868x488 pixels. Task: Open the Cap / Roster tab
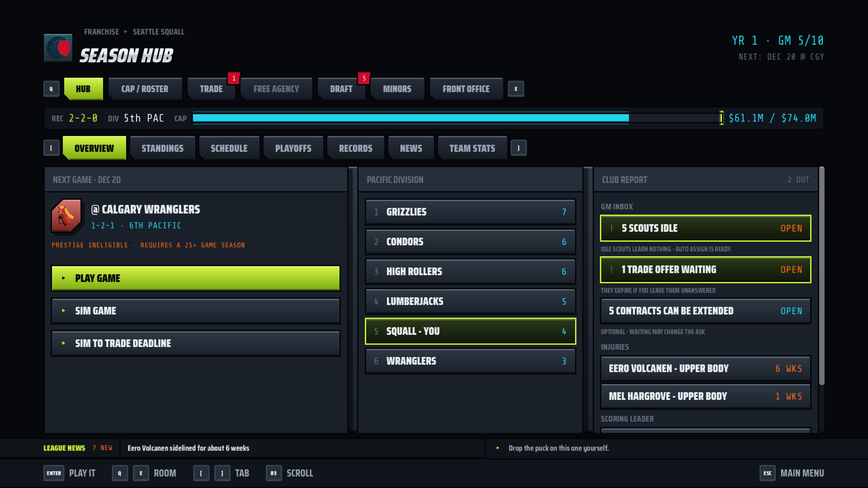click(145, 89)
